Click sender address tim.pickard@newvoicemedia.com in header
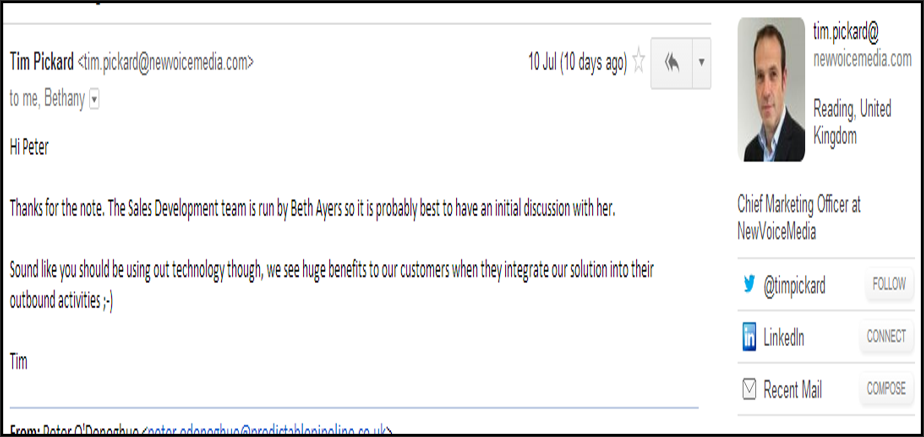 tap(166, 62)
